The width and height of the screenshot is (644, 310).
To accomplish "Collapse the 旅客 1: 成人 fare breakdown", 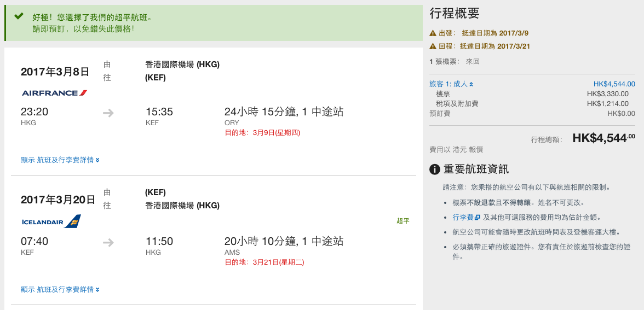I will [451, 84].
